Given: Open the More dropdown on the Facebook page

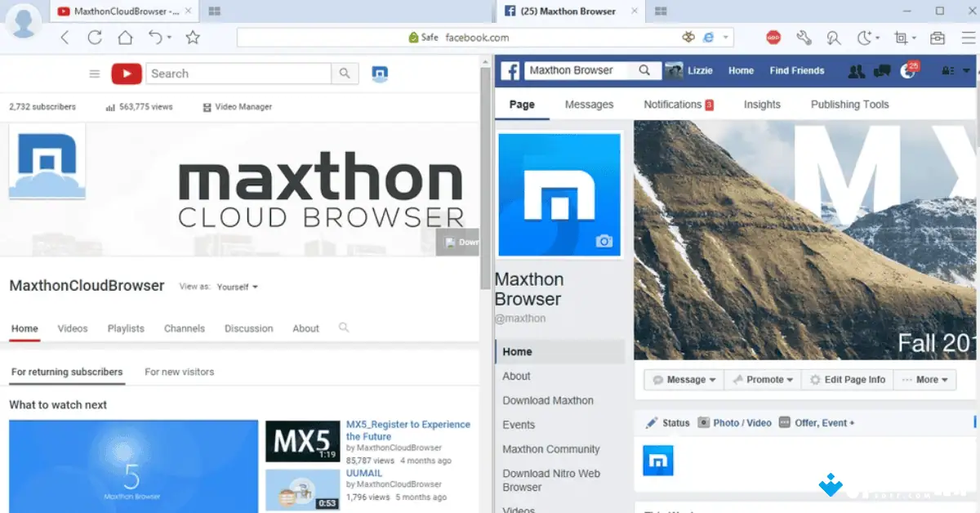Looking at the screenshot, I should 924,379.
